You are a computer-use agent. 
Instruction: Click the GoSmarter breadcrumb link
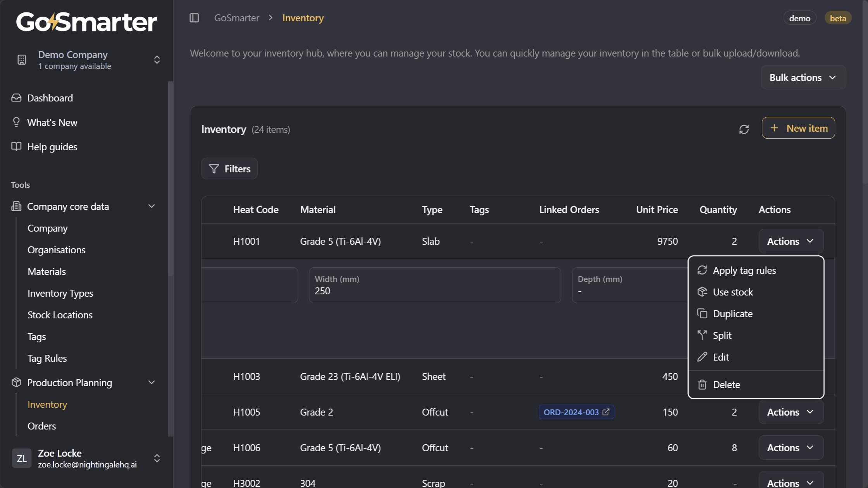[x=236, y=18]
